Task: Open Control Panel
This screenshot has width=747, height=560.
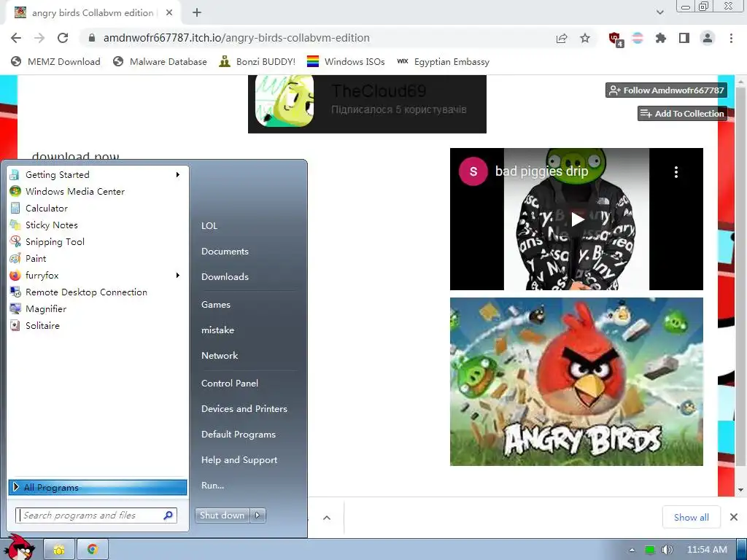Action: click(x=230, y=384)
